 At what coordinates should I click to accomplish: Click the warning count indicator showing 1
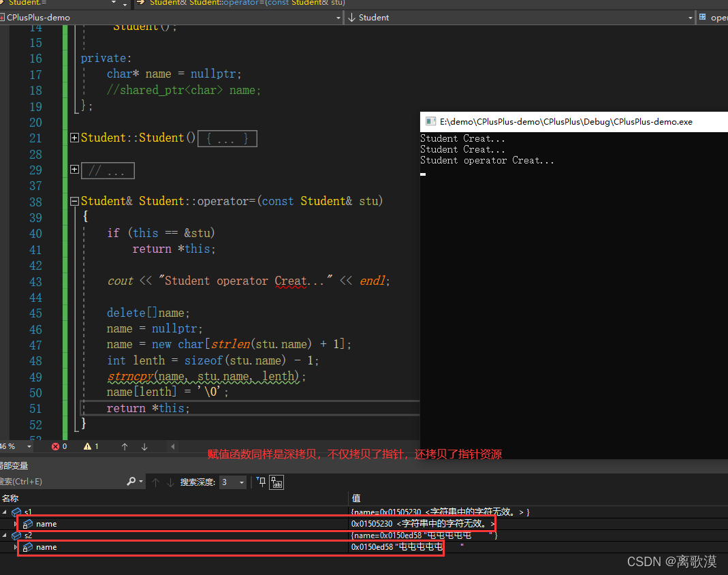[x=91, y=446]
